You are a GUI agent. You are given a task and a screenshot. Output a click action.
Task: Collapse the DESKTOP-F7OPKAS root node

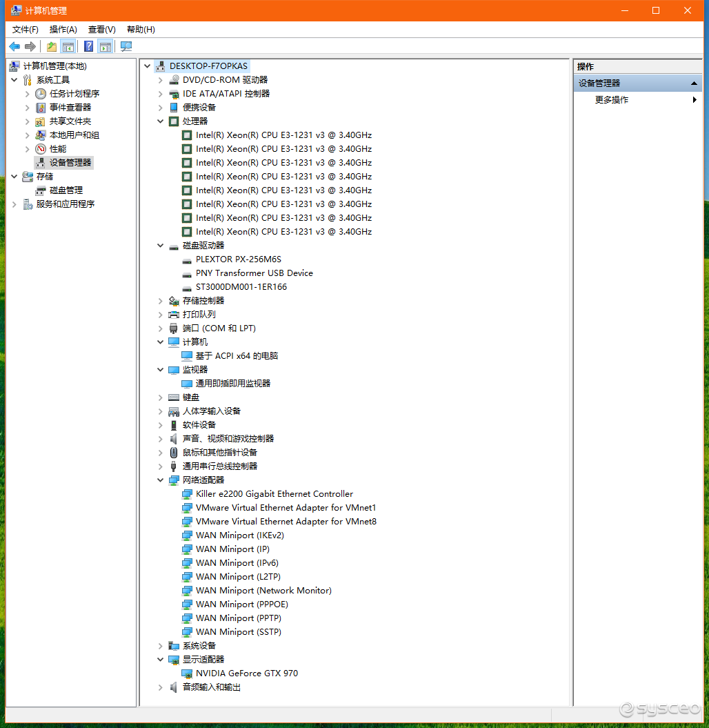148,66
